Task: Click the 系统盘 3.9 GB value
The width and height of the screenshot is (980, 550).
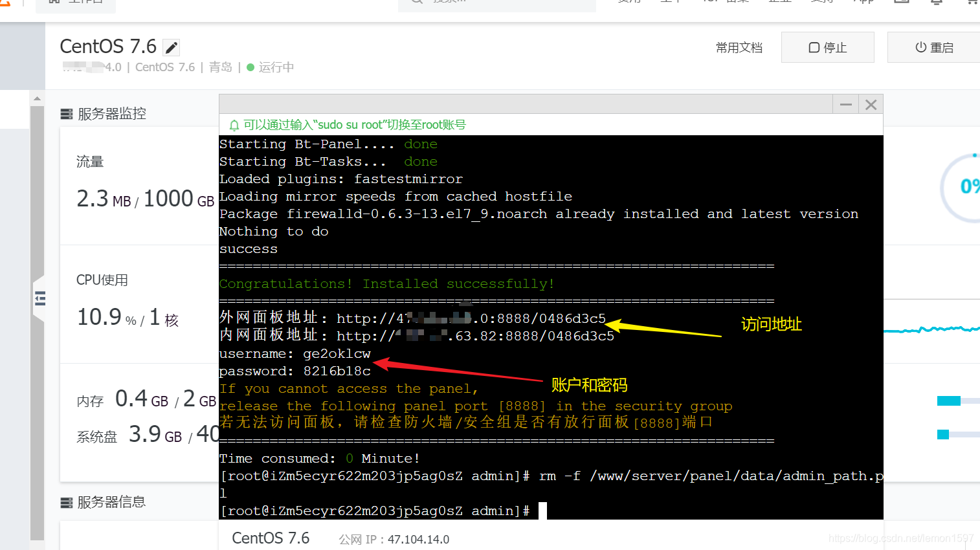Action: tap(155, 434)
